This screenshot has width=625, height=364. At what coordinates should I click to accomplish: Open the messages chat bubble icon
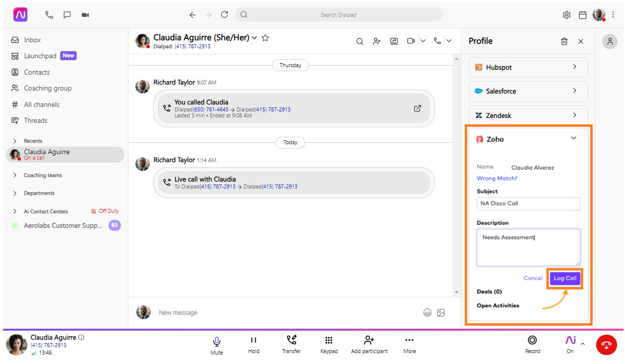pyautogui.click(x=67, y=15)
